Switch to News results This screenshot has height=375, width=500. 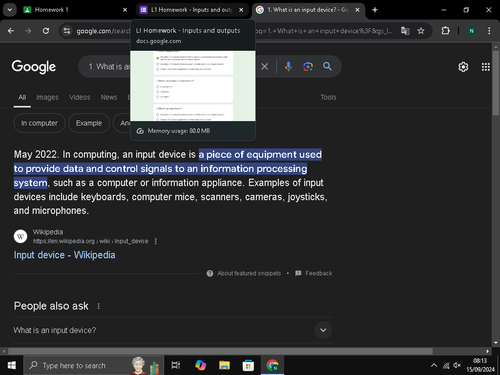109,97
